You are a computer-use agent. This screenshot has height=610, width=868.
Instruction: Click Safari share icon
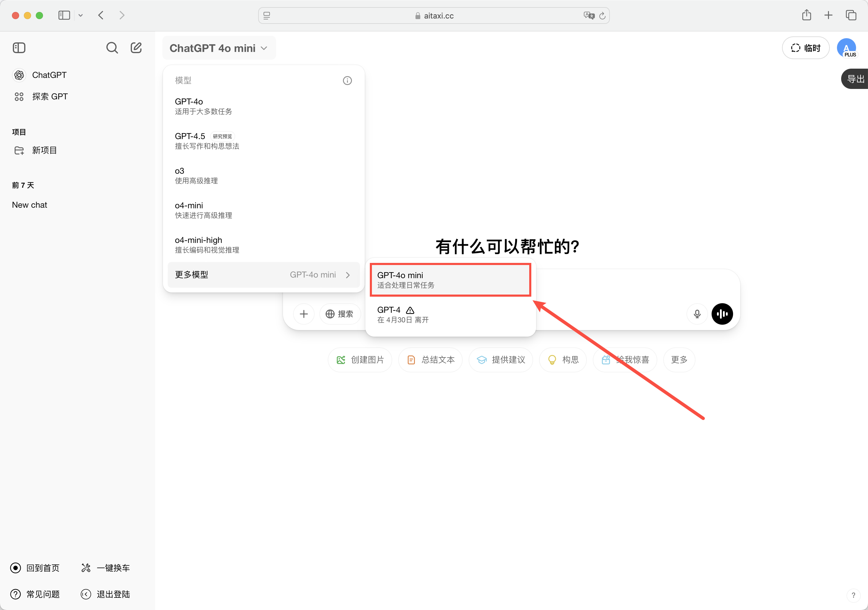pyautogui.click(x=807, y=15)
